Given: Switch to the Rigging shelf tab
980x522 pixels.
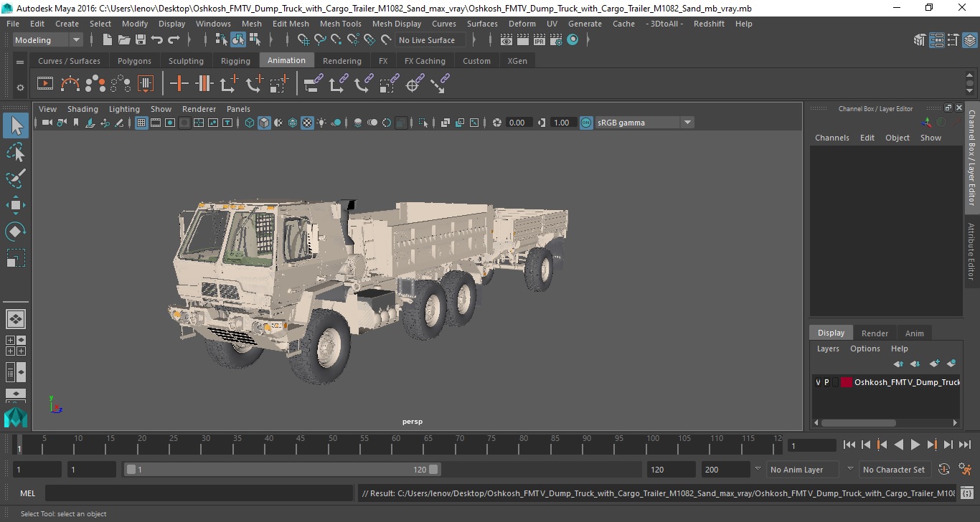Looking at the screenshot, I should tap(235, 61).
